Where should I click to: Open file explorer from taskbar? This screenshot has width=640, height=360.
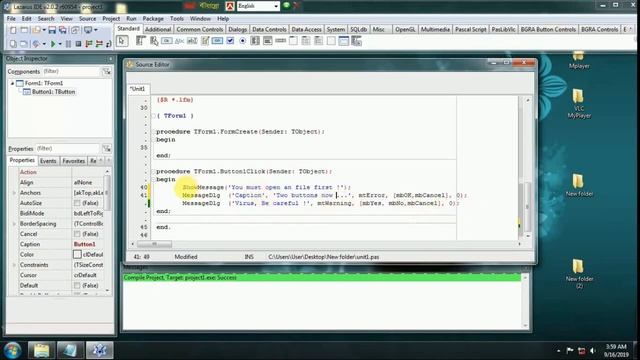coord(41,350)
